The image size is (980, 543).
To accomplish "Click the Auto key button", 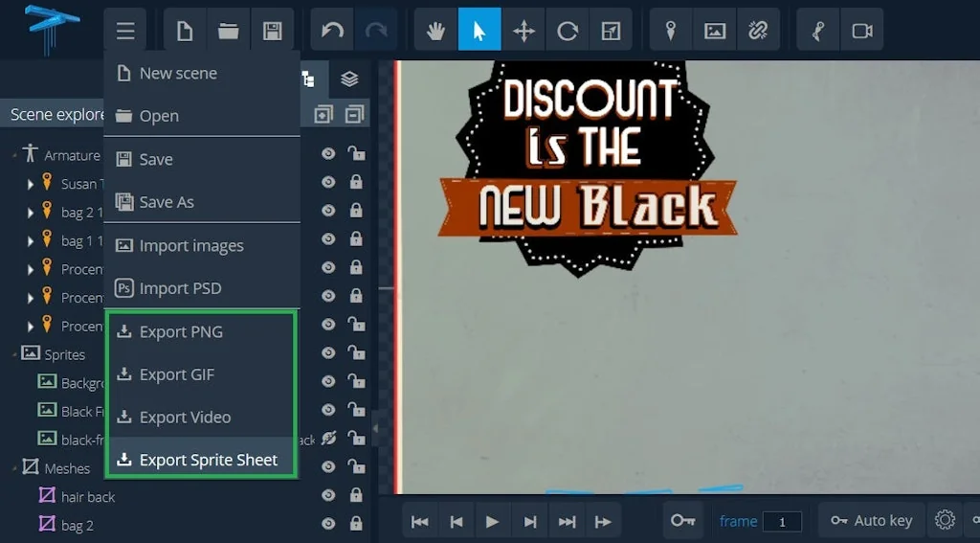I will tap(871, 520).
